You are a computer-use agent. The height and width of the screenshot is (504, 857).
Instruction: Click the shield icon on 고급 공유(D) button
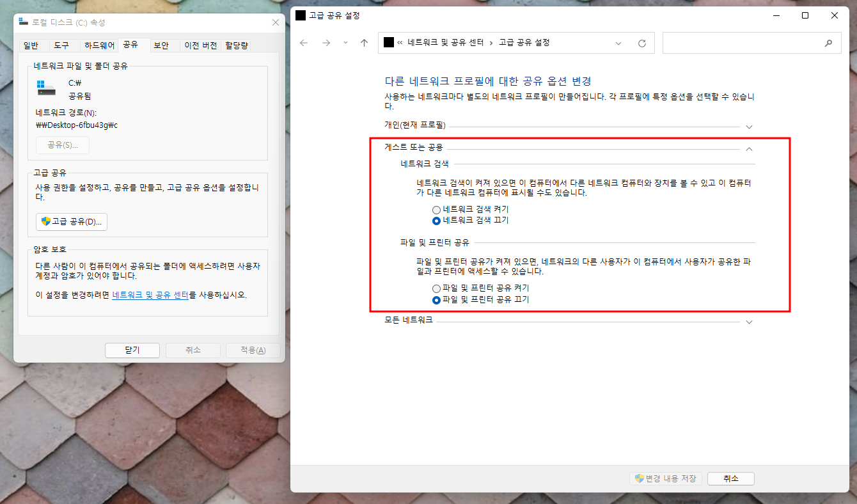[x=44, y=222]
